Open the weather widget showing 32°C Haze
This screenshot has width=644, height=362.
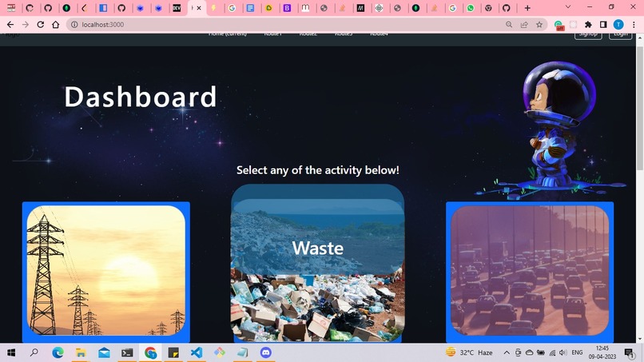click(x=469, y=352)
